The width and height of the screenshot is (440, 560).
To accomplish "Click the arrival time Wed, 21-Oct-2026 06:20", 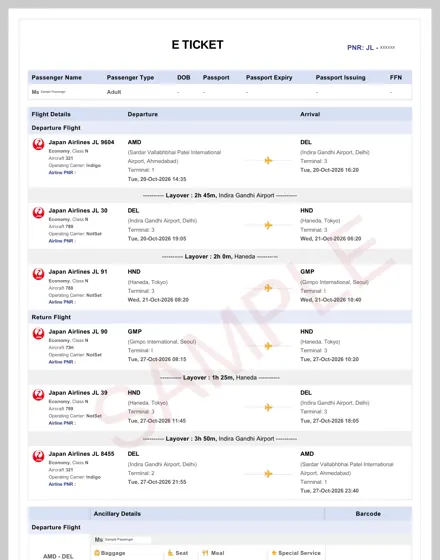I will (x=331, y=239).
